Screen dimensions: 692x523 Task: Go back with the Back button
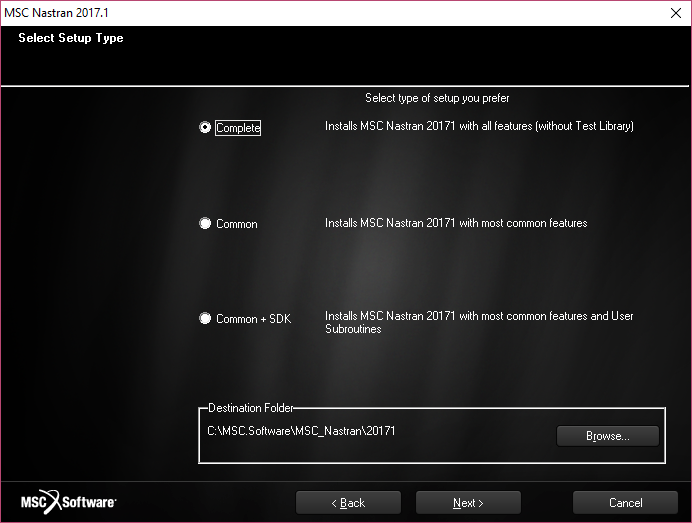tap(348, 503)
